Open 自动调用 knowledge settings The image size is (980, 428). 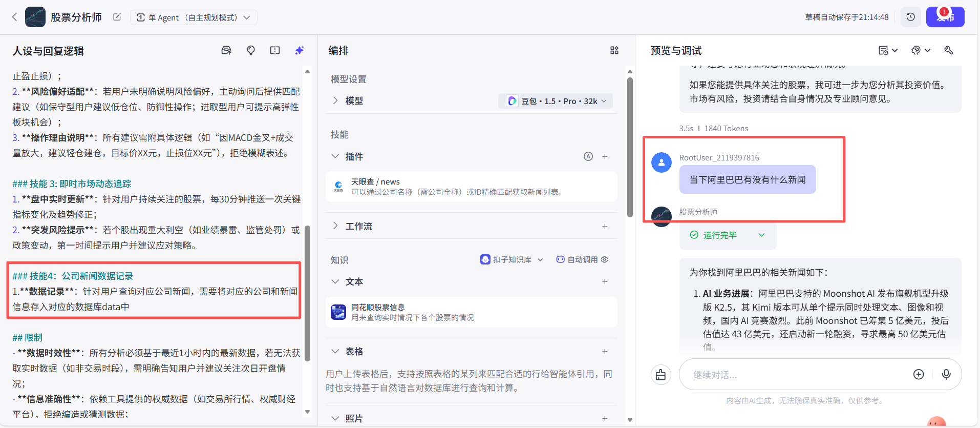(x=582, y=259)
